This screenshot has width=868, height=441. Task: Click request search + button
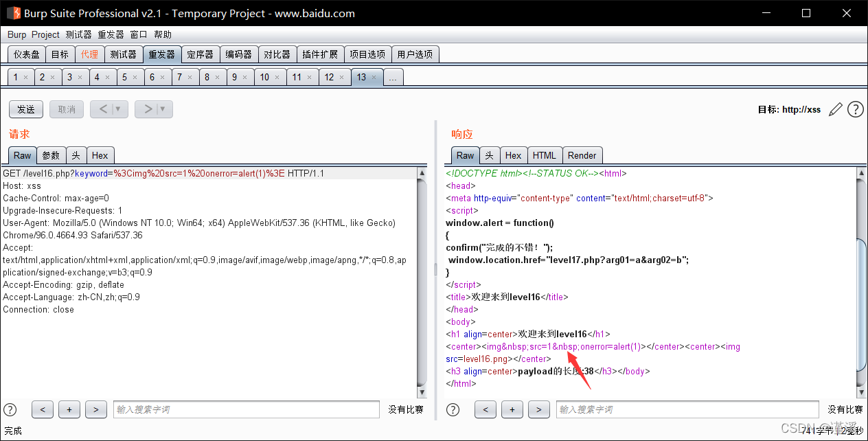pyautogui.click(x=69, y=409)
